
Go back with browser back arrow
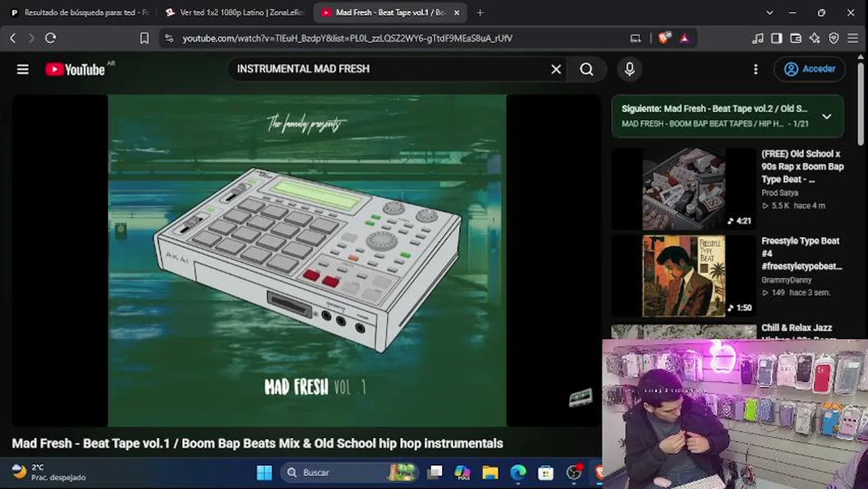coord(13,38)
